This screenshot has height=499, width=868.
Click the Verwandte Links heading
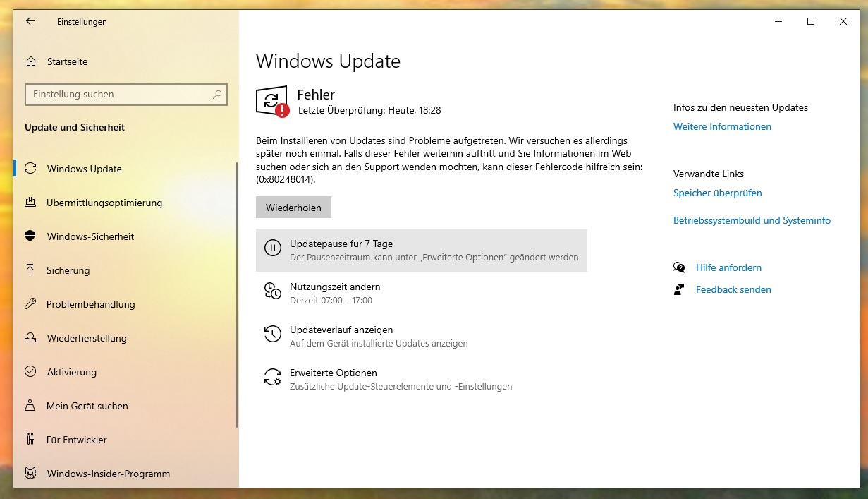[x=709, y=174]
